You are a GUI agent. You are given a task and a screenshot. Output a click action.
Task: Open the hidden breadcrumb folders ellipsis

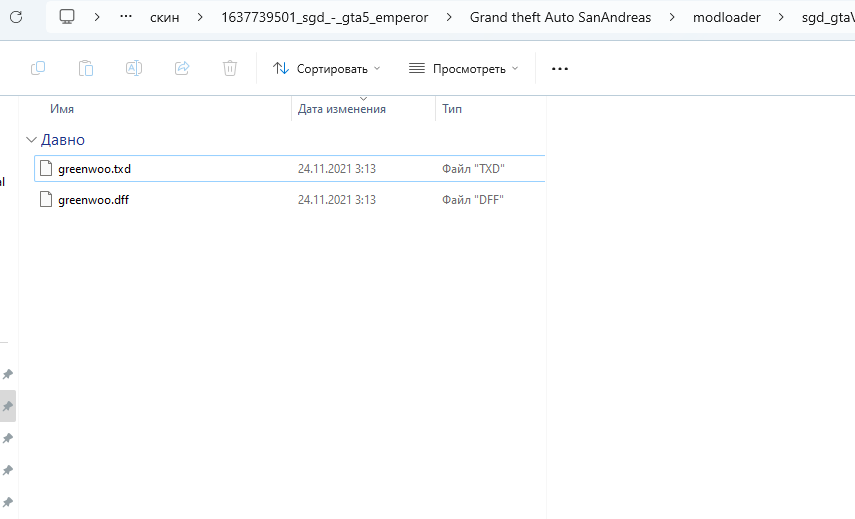(x=126, y=17)
